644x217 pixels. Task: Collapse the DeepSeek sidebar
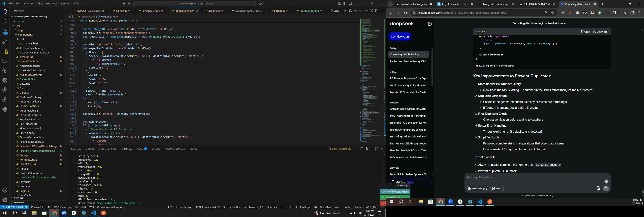pyautogui.click(x=429, y=24)
